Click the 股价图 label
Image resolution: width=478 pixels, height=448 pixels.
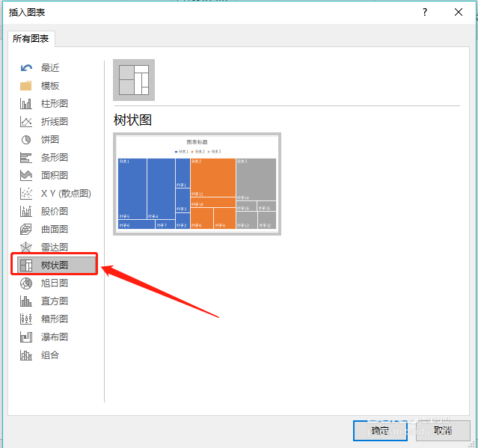[55, 211]
